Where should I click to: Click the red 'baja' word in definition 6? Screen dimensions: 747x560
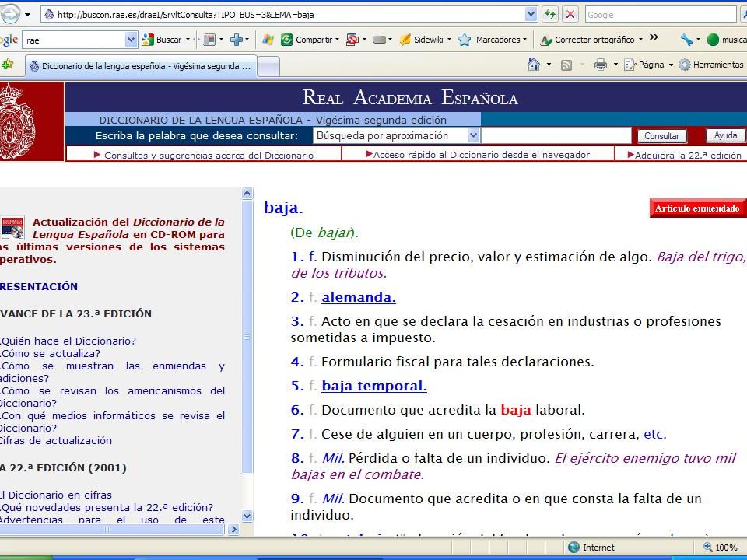516,410
